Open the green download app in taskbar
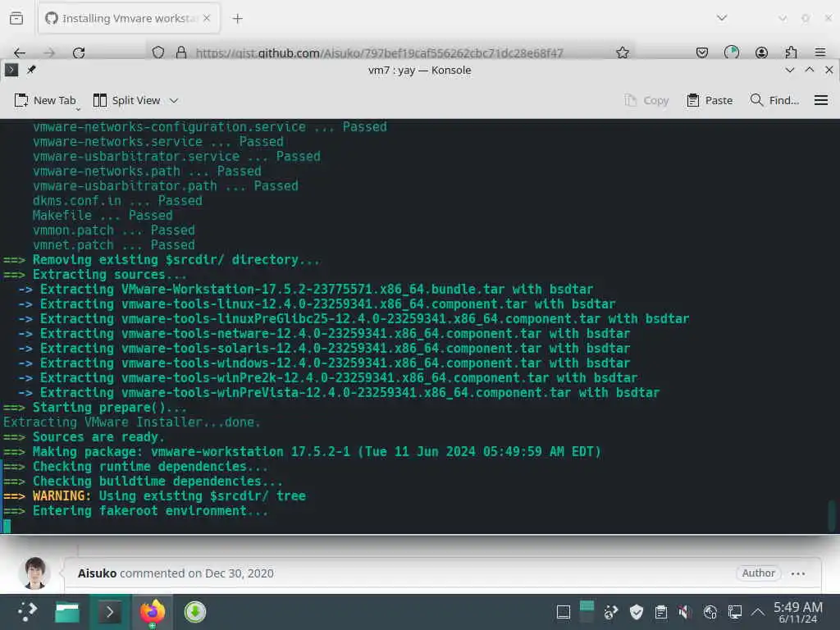Viewport: 840px width, 630px height. (195, 612)
